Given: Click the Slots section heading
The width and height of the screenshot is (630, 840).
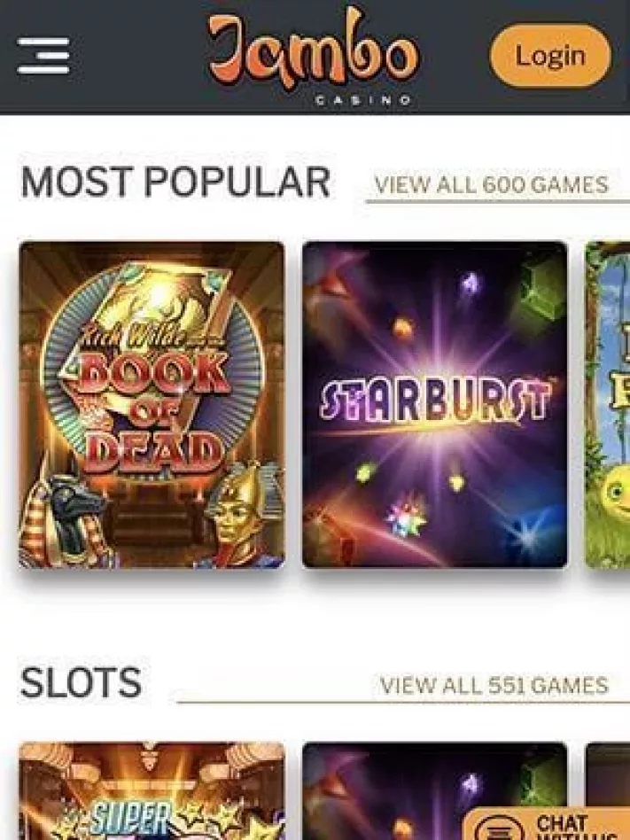Looking at the screenshot, I should [81, 682].
